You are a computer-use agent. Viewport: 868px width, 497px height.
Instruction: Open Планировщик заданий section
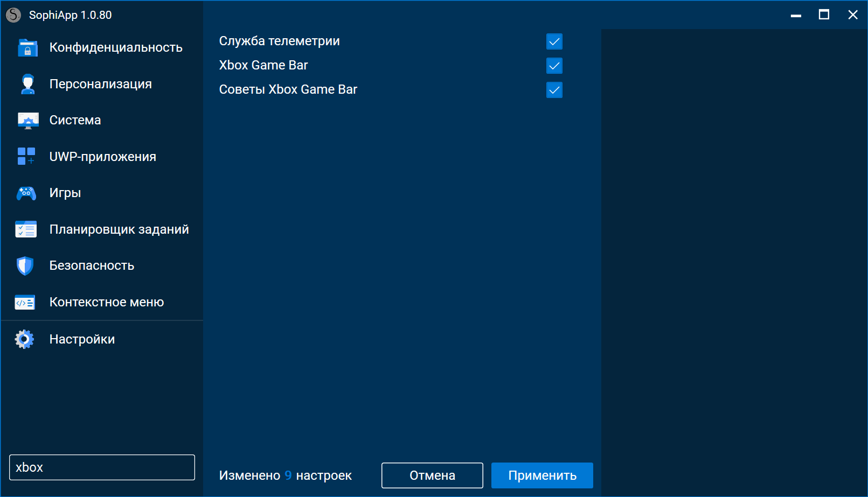[119, 229]
